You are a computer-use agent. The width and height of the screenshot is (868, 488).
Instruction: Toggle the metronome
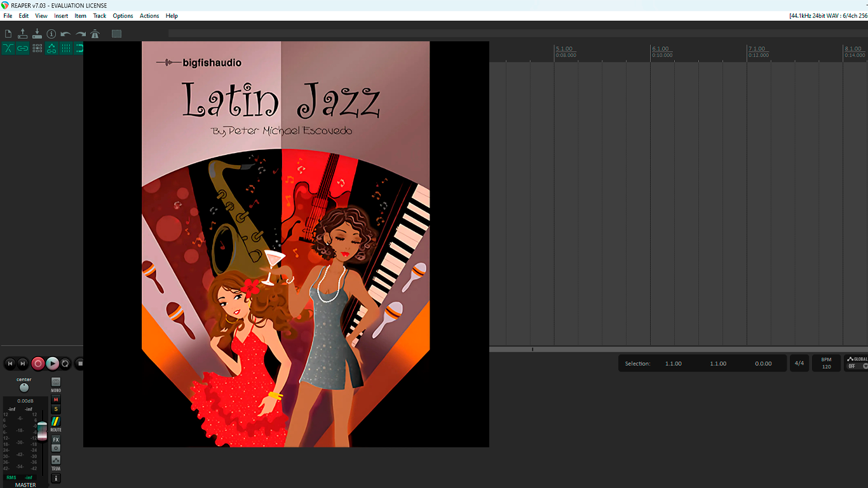[x=95, y=34]
